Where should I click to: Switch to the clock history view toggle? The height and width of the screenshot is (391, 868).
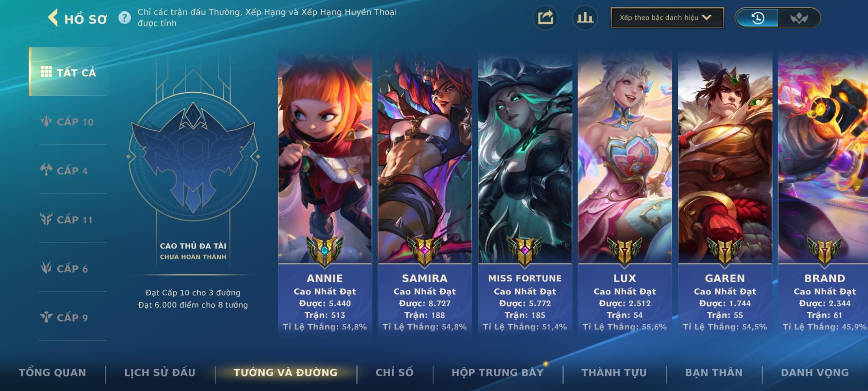point(757,18)
